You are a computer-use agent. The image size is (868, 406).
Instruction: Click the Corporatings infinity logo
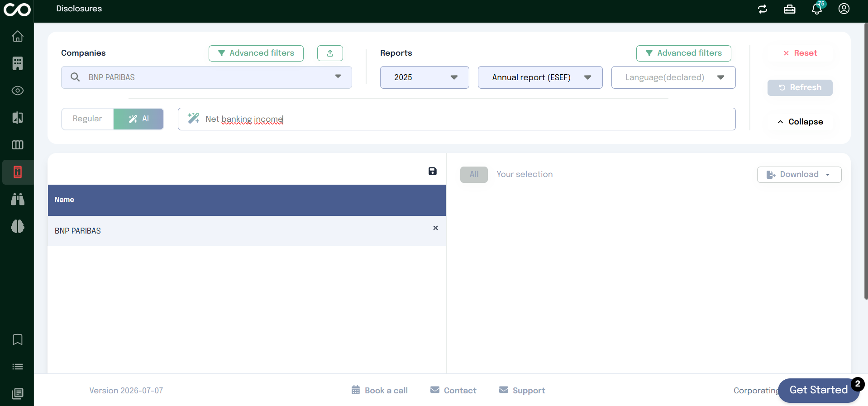click(17, 10)
